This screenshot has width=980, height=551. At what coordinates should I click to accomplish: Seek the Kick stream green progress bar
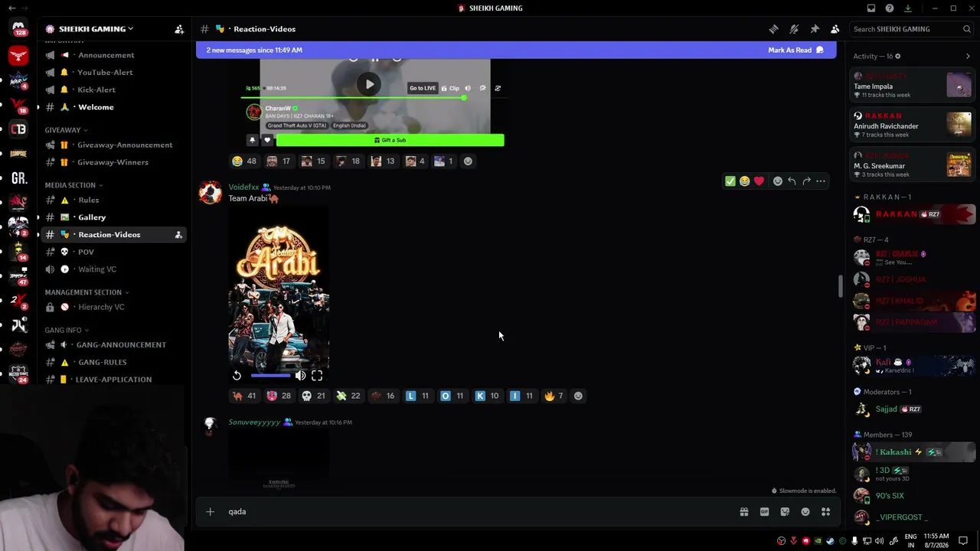352,97
